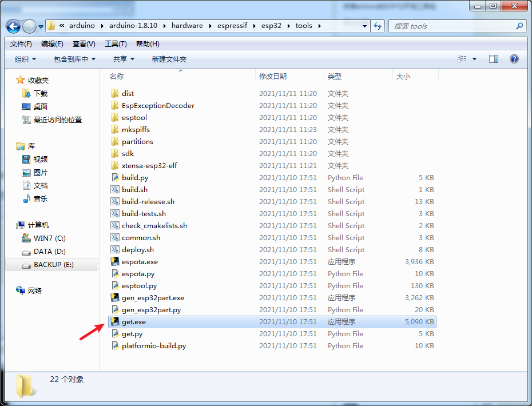The width and height of the screenshot is (532, 406).
Task: Open the more view options arrow
Action: (x=474, y=59)
